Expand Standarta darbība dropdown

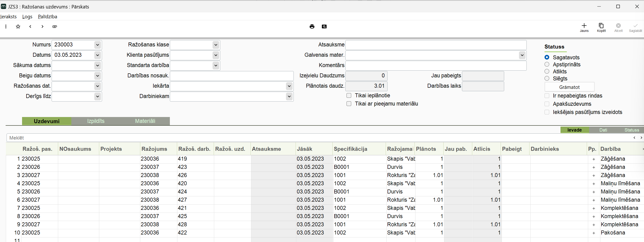pos(216,65)
